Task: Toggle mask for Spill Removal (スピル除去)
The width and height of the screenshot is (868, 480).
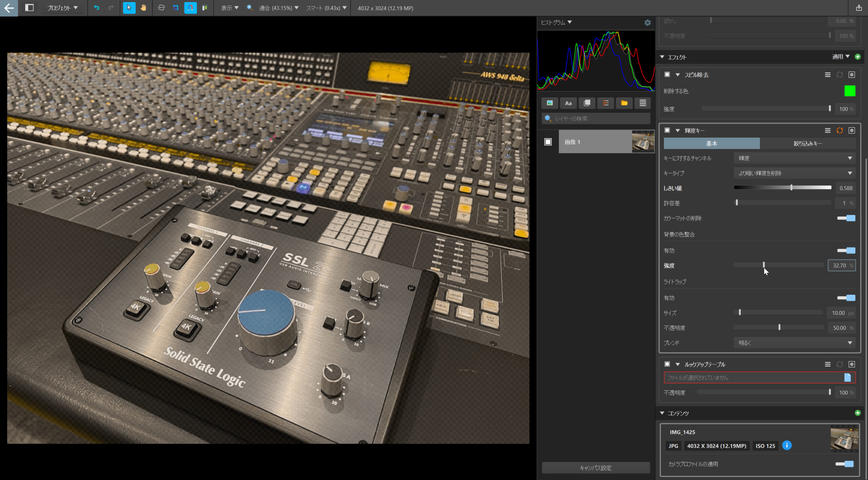Action: pyautogui.click(x=852, y=75)
